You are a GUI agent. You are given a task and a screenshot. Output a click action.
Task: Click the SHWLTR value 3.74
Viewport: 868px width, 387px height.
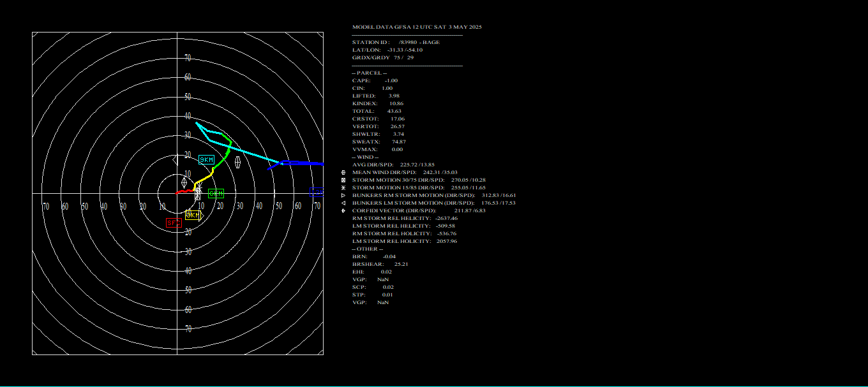point(398,134)
